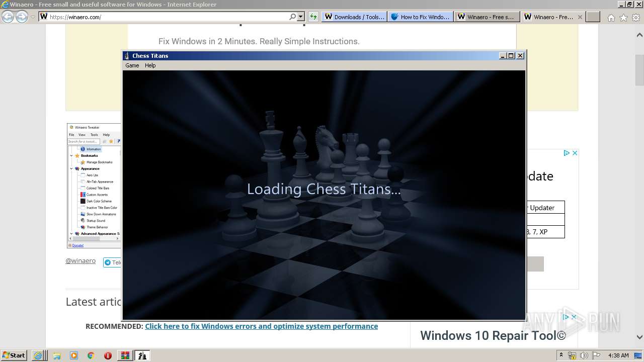
Task: Click the page scrollbar down arrow
Action: click(x=639, y=337)
